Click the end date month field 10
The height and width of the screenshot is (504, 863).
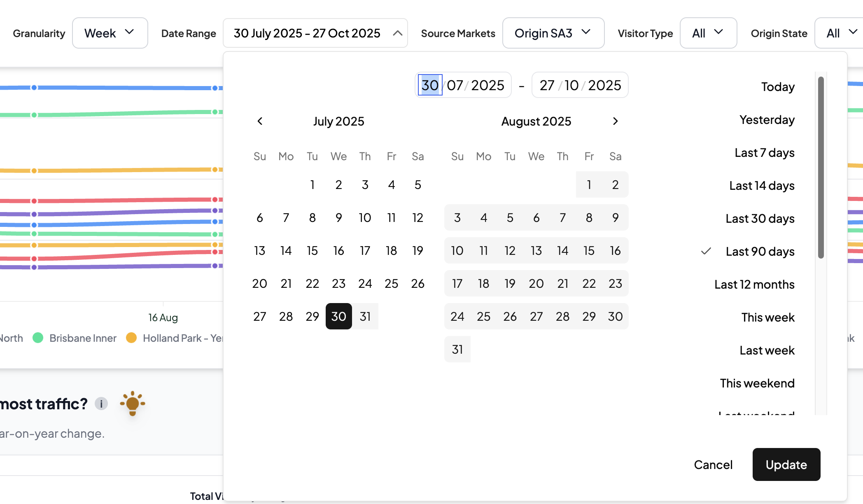571,85
